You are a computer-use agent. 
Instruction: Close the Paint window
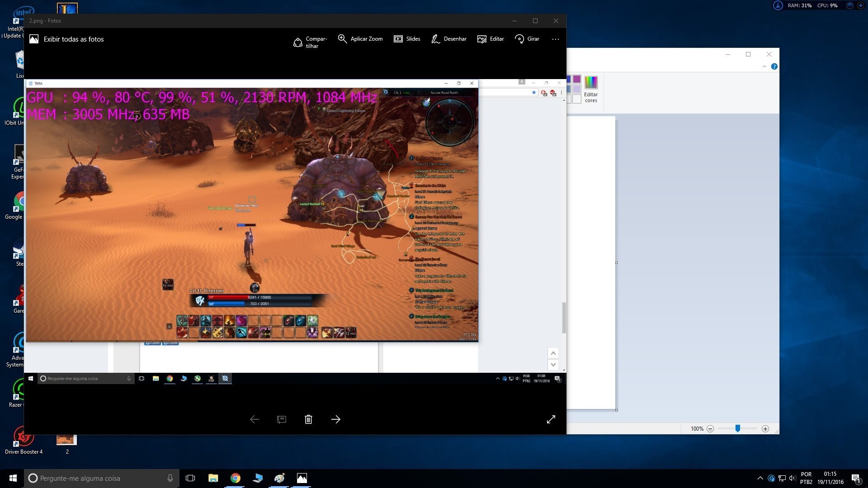(769, 54)
